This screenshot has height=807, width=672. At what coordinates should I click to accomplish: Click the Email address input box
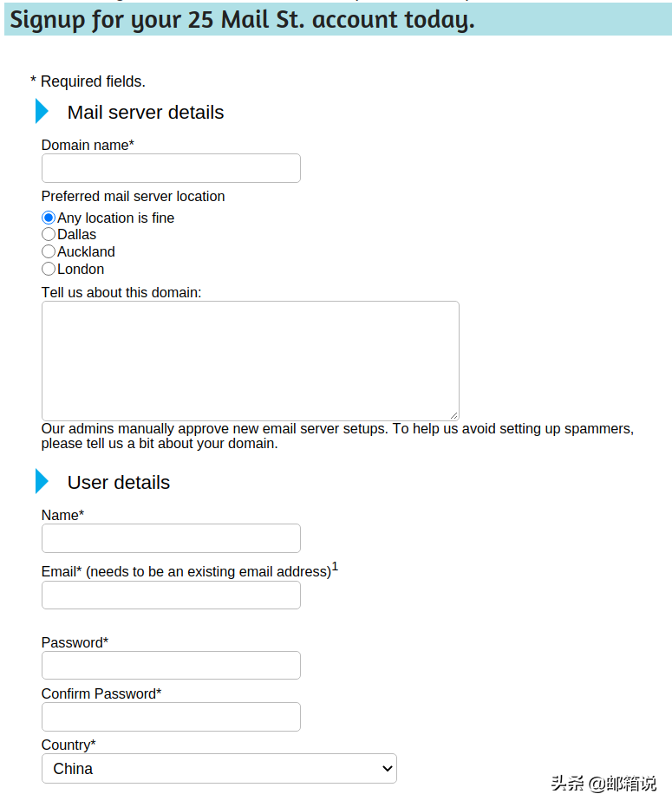(171, 595)
